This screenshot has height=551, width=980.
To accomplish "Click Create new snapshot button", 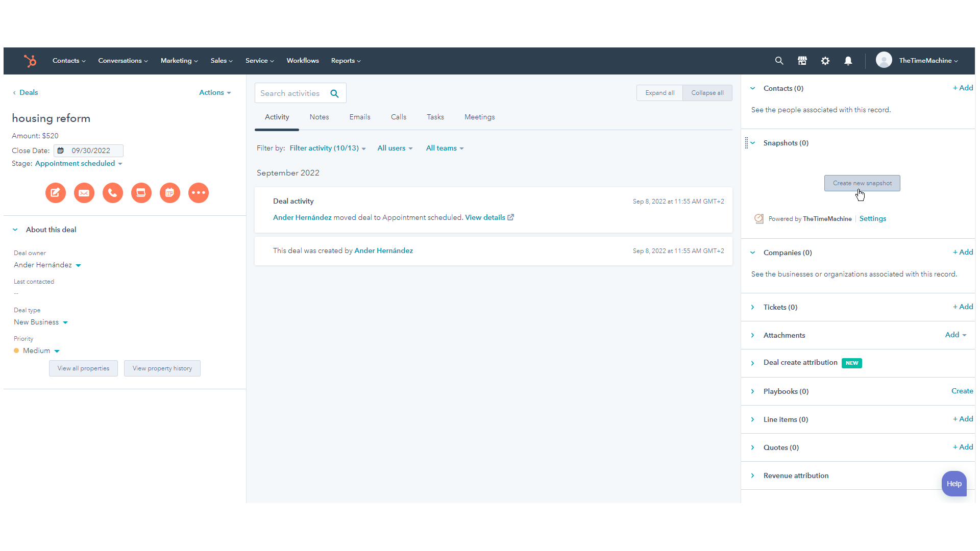I will (862, 183).
